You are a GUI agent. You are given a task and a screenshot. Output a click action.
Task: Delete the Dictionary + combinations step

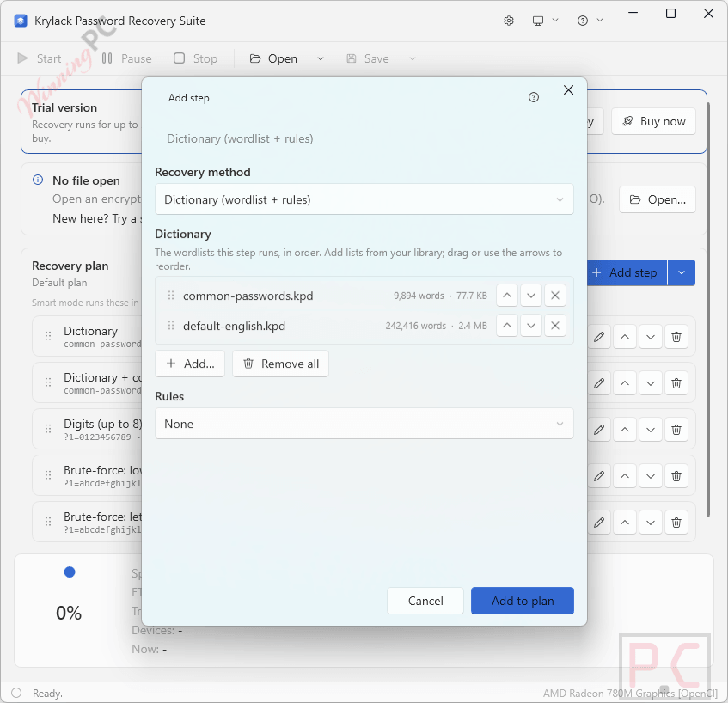676,383
